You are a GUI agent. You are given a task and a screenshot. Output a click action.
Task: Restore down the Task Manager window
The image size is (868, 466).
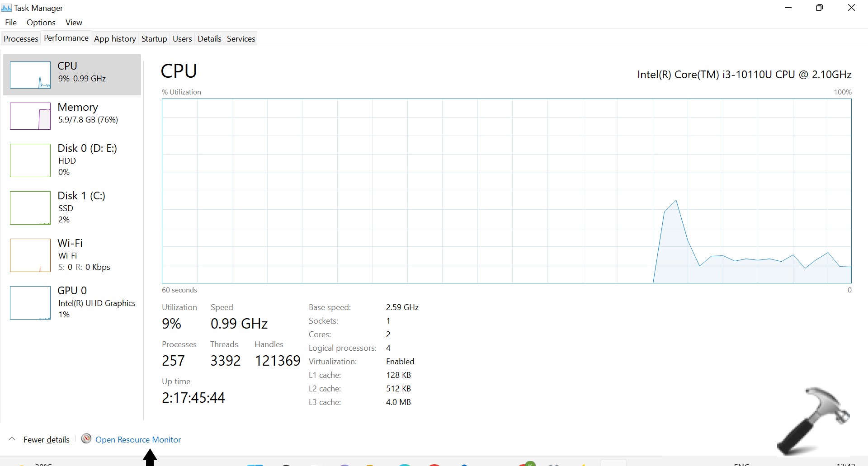pyautogui.click(x=819, y=8)
